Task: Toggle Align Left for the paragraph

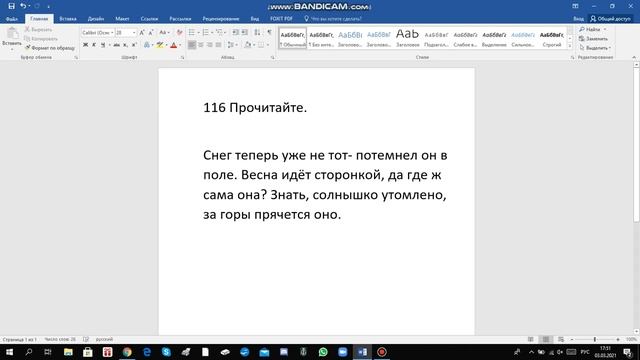Action: click(x=192, y=45)
